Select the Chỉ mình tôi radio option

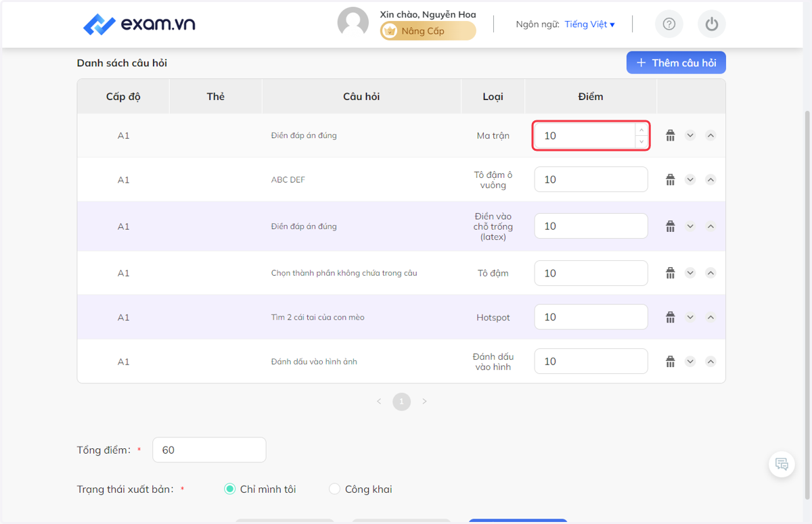click(229, 489)
